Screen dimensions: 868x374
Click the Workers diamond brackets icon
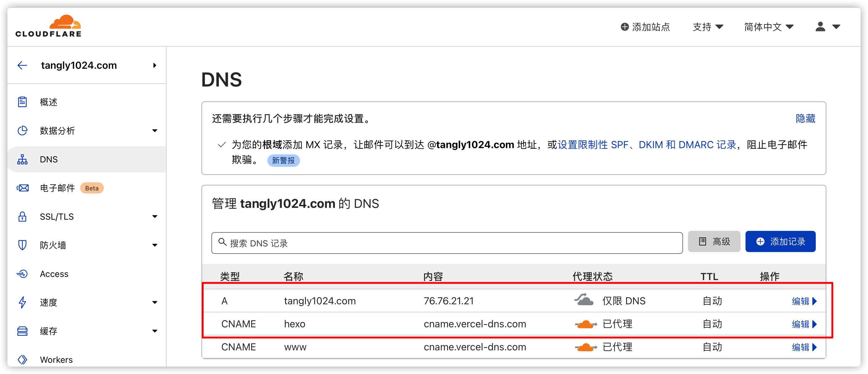pos(22,359)
